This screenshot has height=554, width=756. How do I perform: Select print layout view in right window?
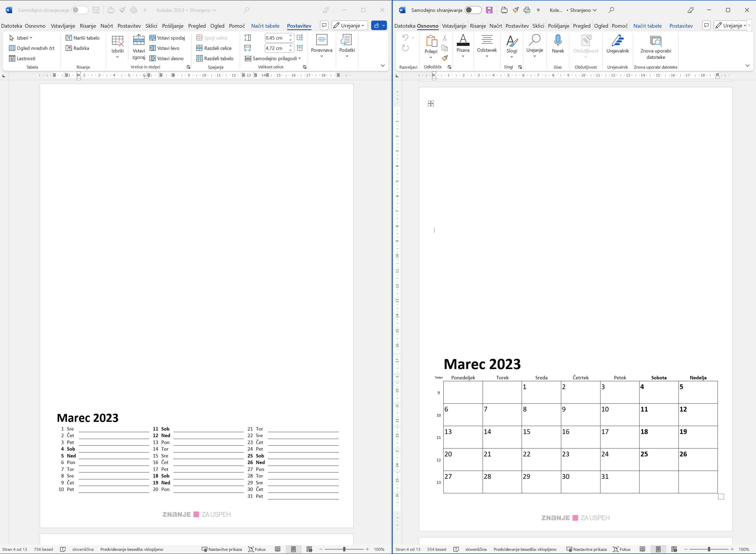point(658,549)
